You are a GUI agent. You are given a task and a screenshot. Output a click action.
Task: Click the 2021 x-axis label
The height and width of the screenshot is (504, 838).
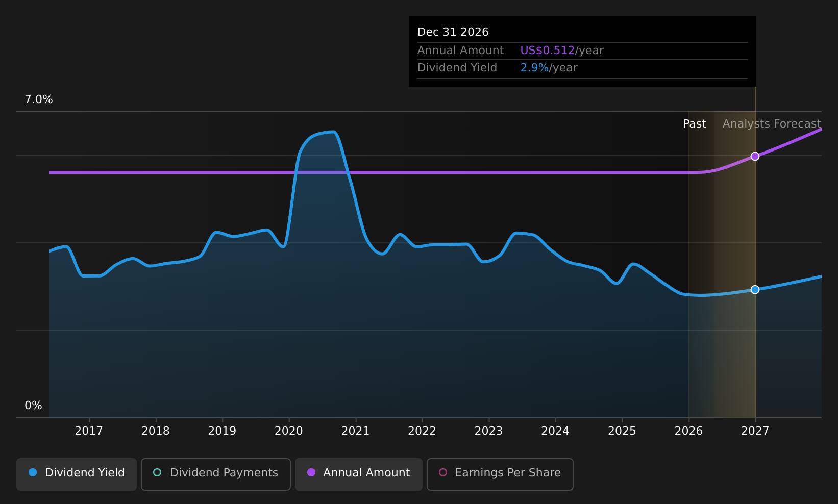(x=355, y=431)
